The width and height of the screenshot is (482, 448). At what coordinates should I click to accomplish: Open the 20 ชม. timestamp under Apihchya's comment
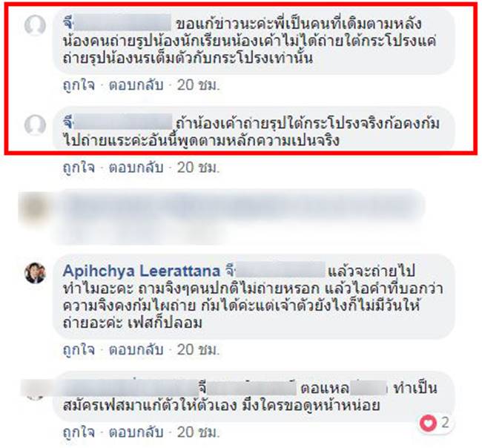(x=199, y=350)
